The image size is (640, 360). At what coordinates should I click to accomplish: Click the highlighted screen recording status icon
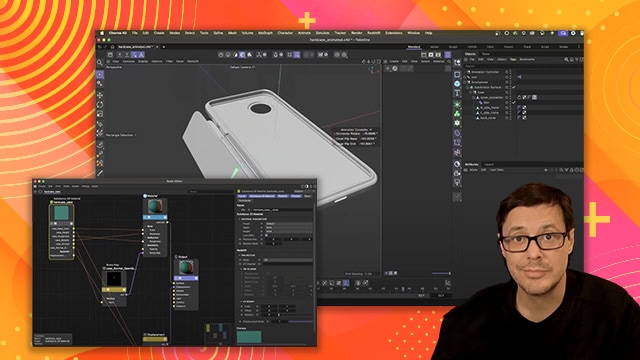point(563,33)
